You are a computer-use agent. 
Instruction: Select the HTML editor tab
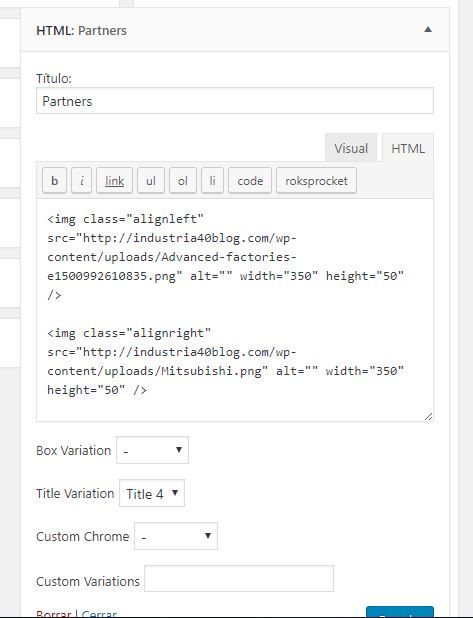pyautogui.click(x=408, y=148)
